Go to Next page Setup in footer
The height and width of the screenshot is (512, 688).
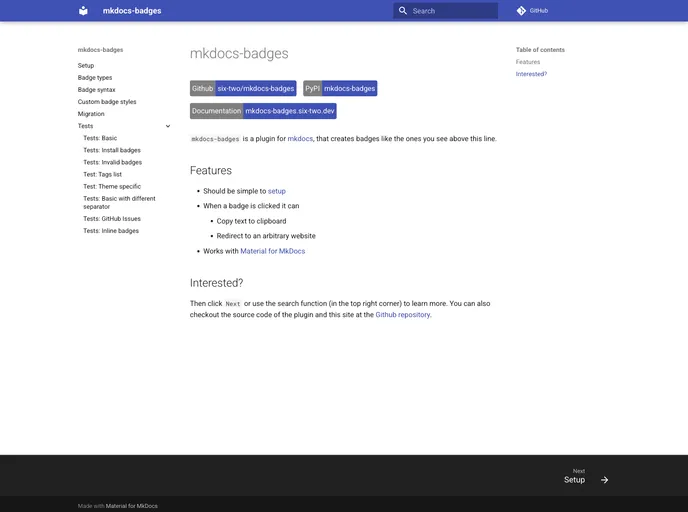click(586, 476)
